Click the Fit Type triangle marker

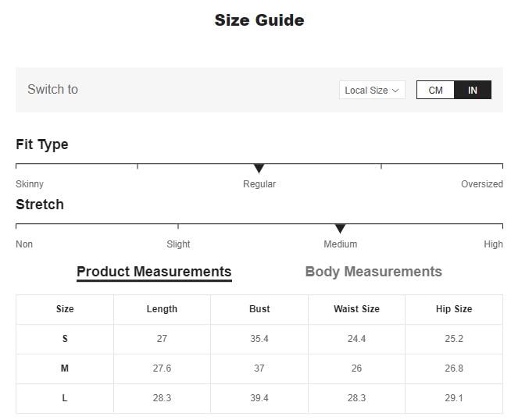[259, 168]
